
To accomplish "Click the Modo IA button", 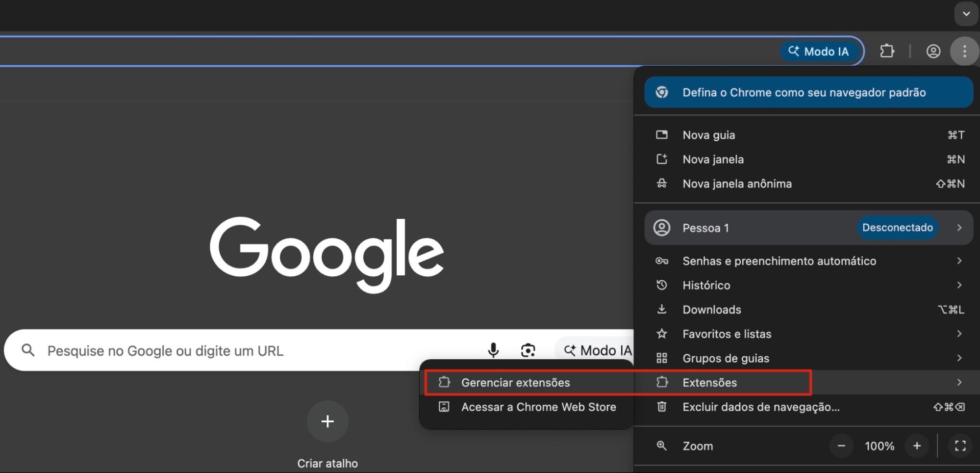I will point(820,51).
